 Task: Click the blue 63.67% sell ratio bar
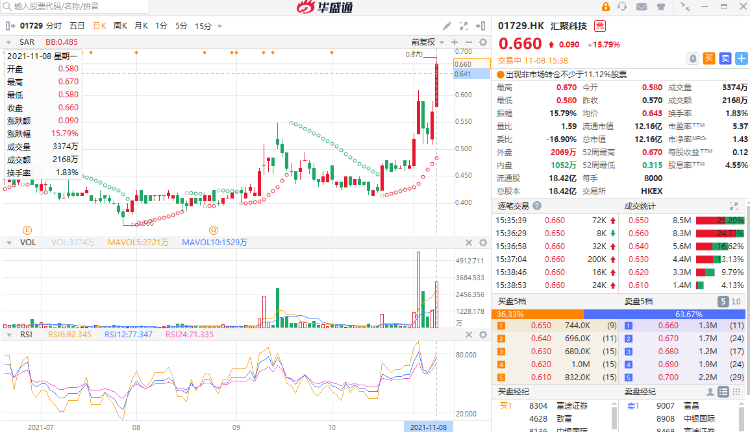pyautogui.click(x=664, y=314)
